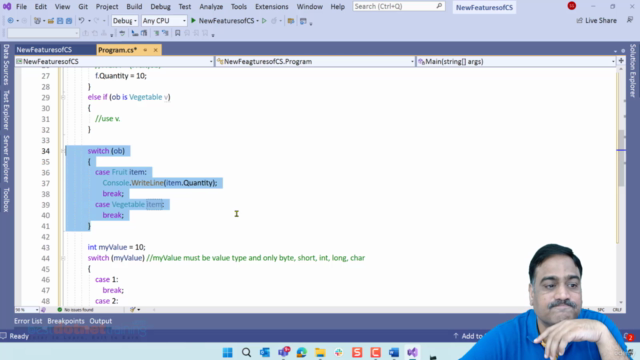The width and height of the screenshot is (640, 360).
Task: Open Windows taskbar search
Action: tap(246, 352)
